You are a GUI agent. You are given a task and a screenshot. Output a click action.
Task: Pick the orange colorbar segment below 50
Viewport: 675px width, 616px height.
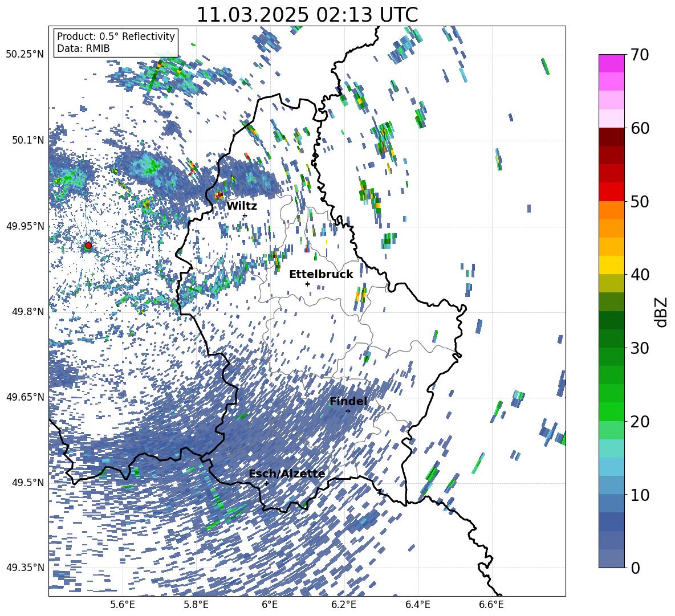611,210
